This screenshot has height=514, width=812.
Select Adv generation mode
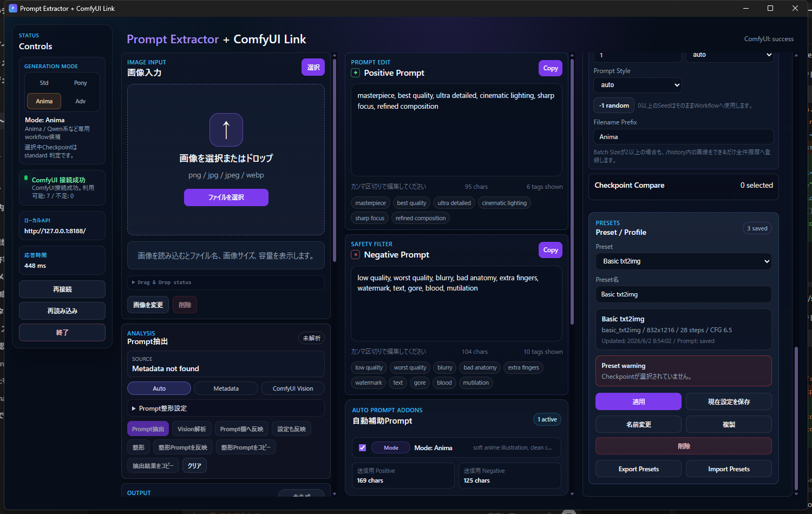81,101
